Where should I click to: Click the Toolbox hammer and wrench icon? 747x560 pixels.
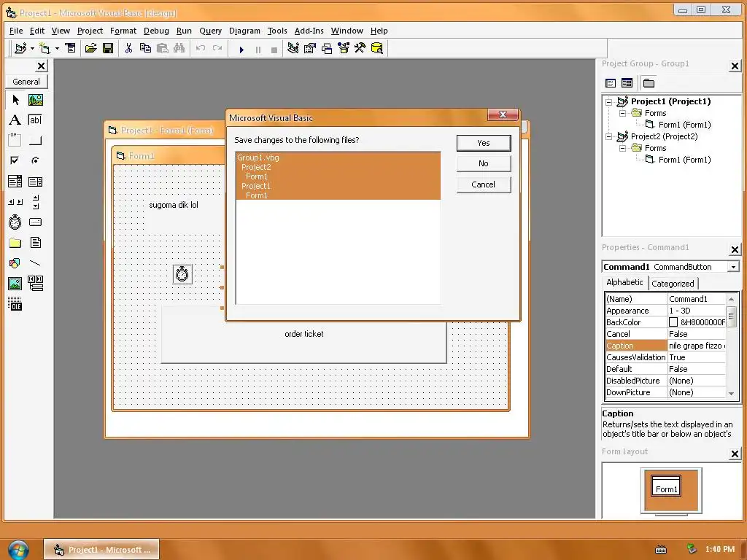point(360,48)
